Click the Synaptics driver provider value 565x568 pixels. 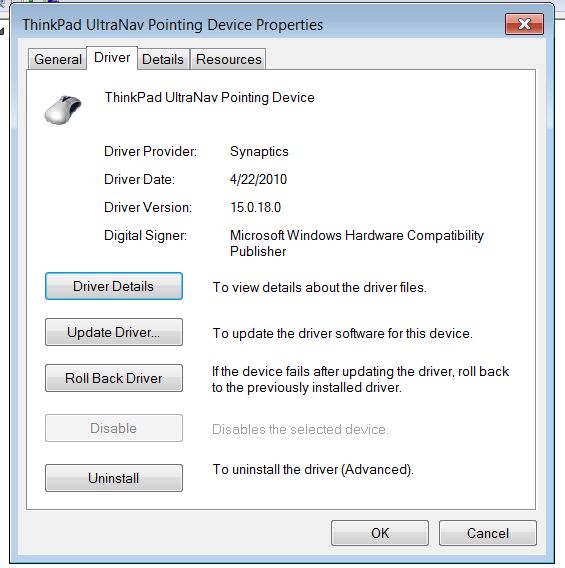point(259,151)
